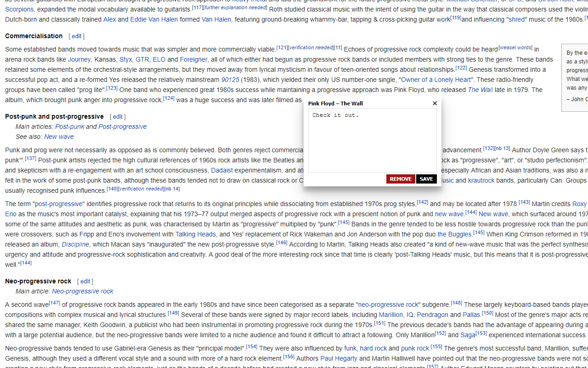This screenshot has width=588, height=368.
Task: Open citation reference [154]
Action: [x=251, y=346]
